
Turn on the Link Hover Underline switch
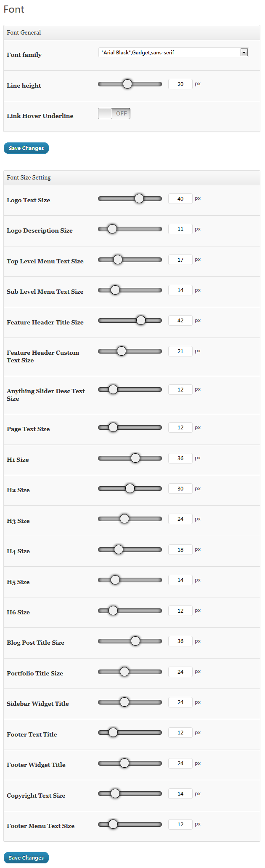(x=114, y=113)
